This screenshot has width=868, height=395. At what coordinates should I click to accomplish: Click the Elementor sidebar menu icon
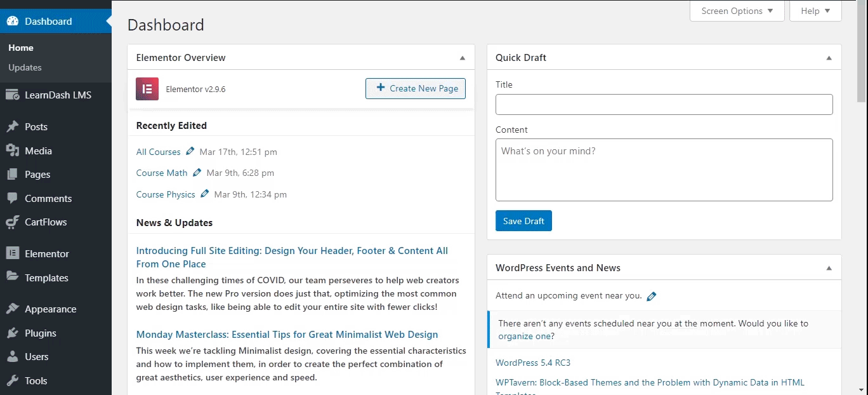pos(13,253)
